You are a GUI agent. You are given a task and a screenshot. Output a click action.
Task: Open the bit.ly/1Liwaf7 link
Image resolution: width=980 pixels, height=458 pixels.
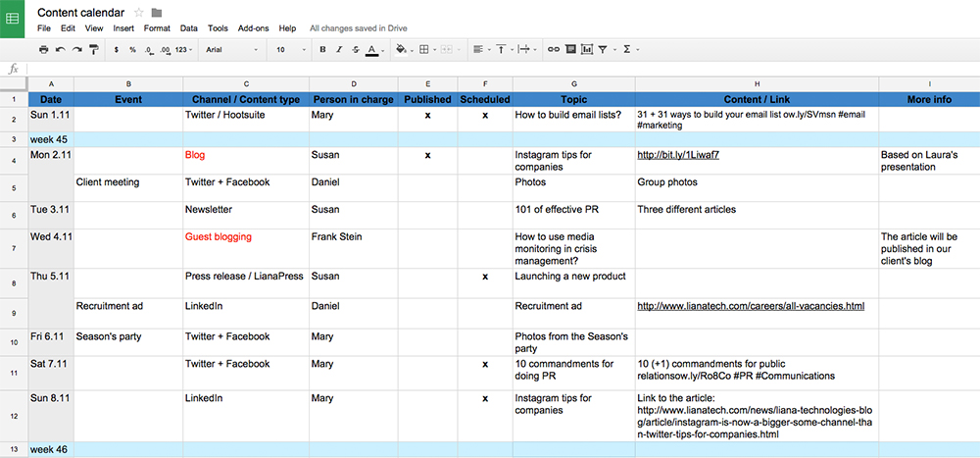pos(677,155)
